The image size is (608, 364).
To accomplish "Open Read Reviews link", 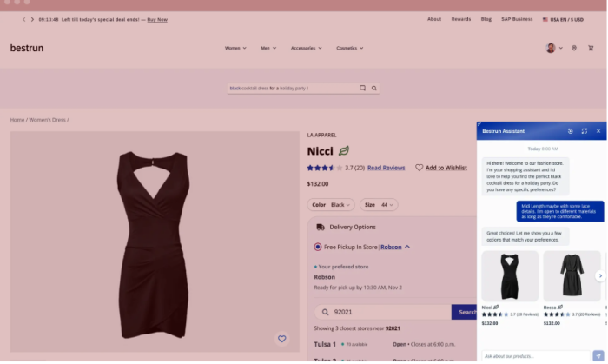I will [386, 168].
